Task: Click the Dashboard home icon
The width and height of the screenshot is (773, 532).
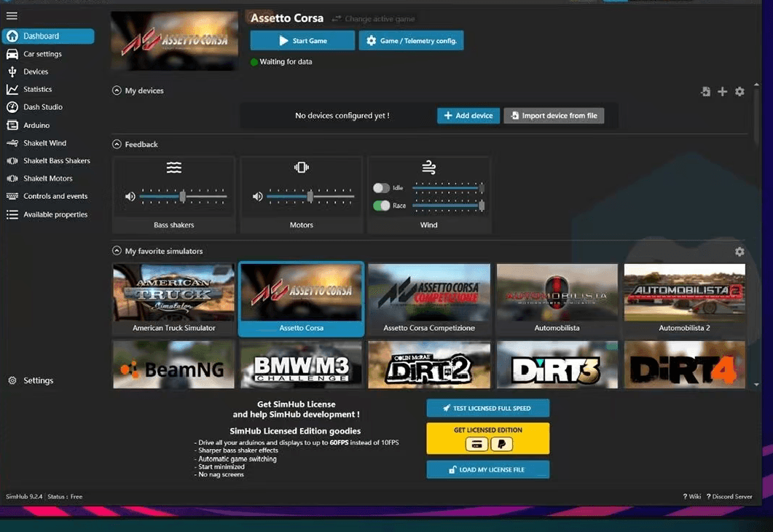Action: 12,36
